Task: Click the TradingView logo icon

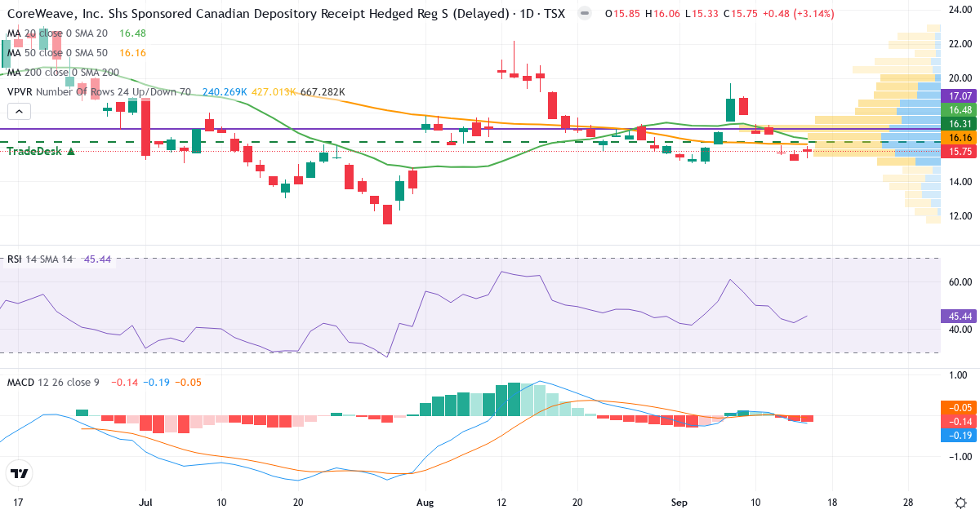Action: [x=19, y=473]
